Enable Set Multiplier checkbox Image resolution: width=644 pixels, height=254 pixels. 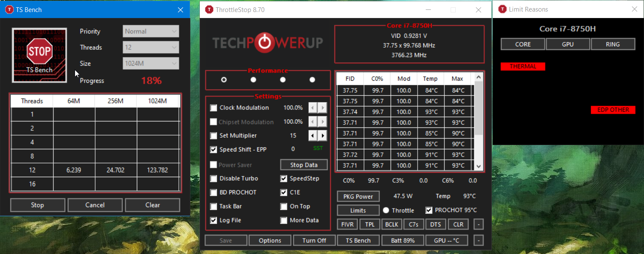coord(214,136)
